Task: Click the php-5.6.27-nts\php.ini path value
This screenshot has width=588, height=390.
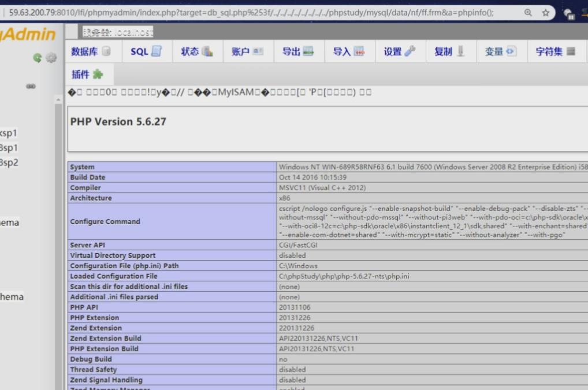Action: click(x=344, y=276)
